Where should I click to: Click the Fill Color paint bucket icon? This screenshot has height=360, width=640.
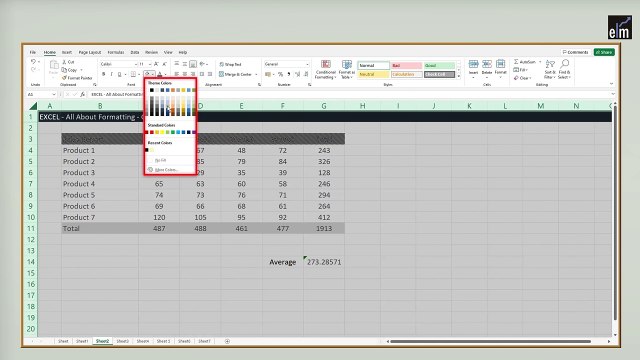147,74
